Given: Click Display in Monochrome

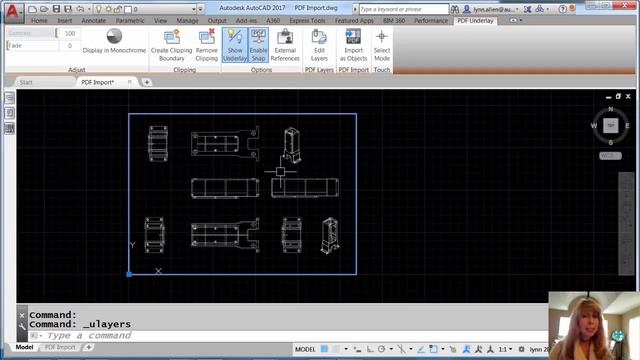Looking at the screenshot, I should 114,41.
